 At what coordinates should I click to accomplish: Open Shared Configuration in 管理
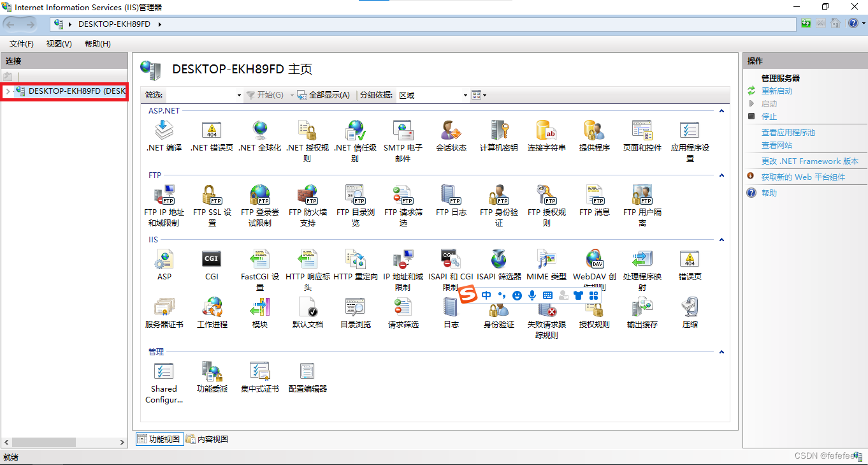pyautogui.click(x=164, y=383)
